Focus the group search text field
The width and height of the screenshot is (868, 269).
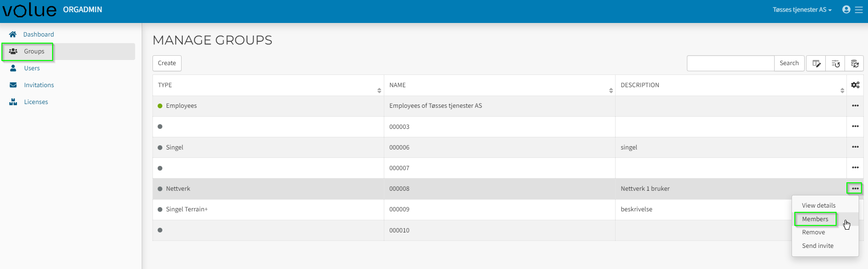pos(730,63)
